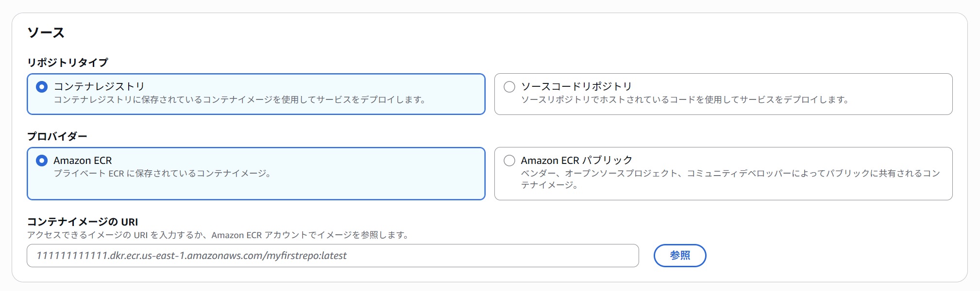The image size is (980, 291).
Task: Click the リポジトリタイプ field label
Action: pos(68,63)
